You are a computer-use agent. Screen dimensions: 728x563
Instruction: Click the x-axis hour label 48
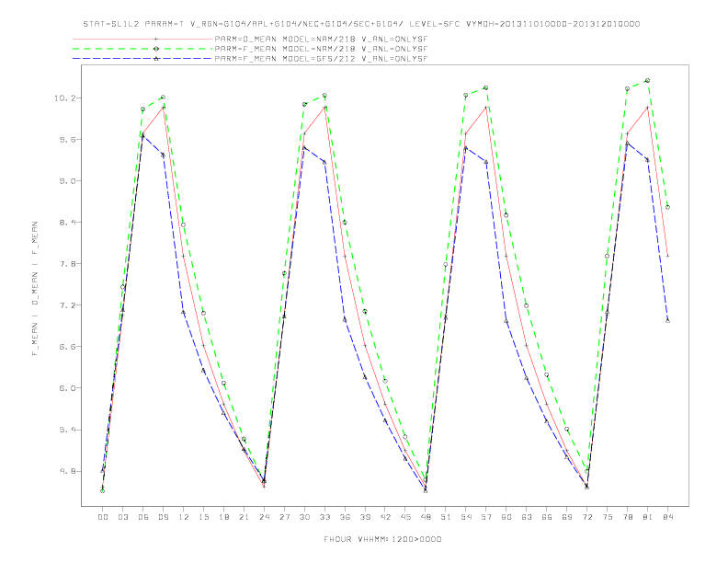pos(426,517)
